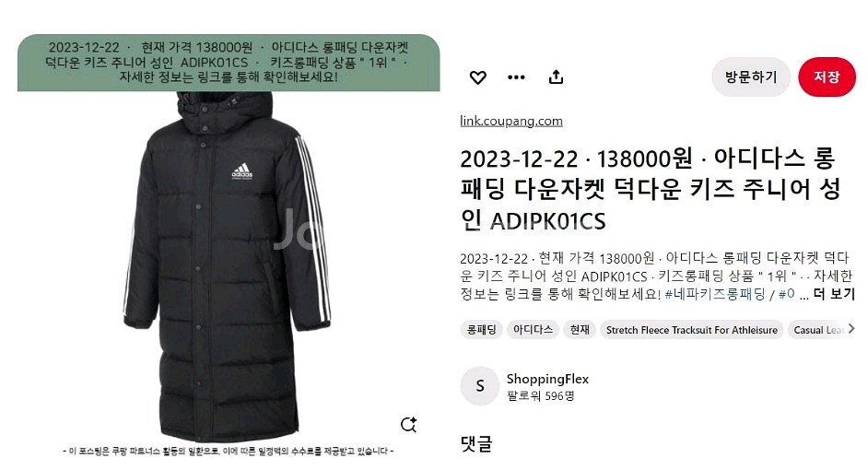The height and width of the screenshot is (470, 868).
Task: Click the heart reaction icon
Action: tap(477, 77)
